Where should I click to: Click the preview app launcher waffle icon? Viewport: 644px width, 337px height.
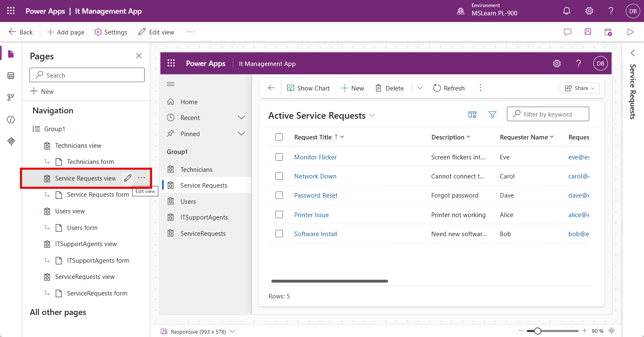[x=171, y=63]
